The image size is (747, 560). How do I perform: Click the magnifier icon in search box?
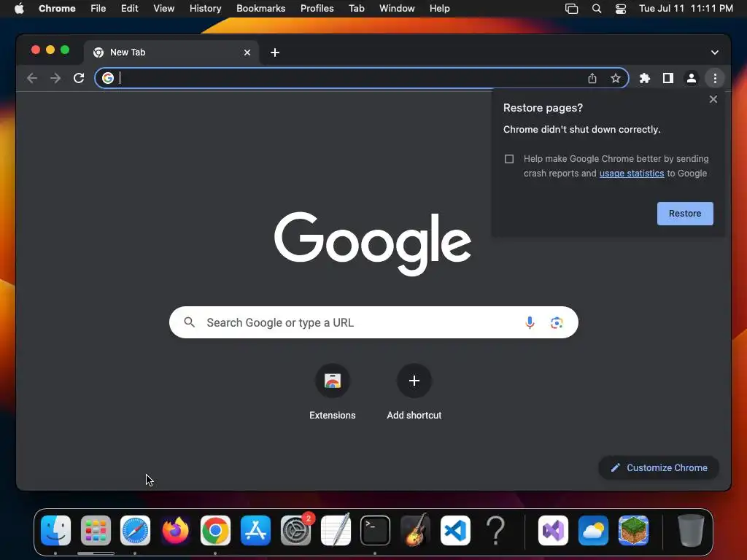click(x=189, y=322)
